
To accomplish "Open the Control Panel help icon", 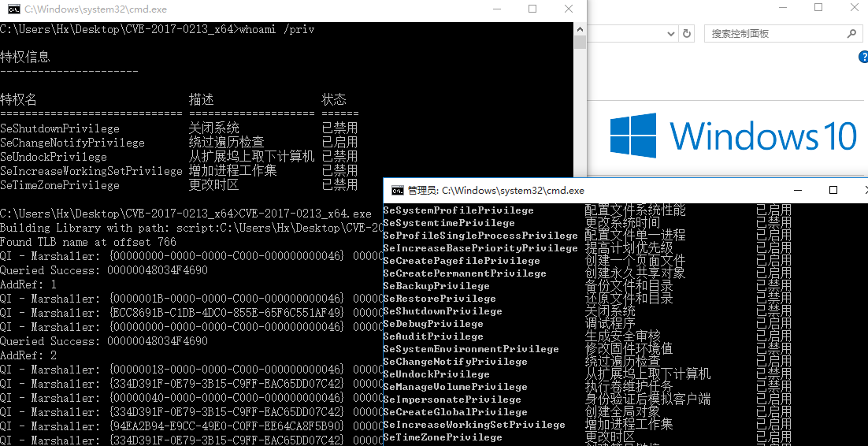I will [863, 57].
